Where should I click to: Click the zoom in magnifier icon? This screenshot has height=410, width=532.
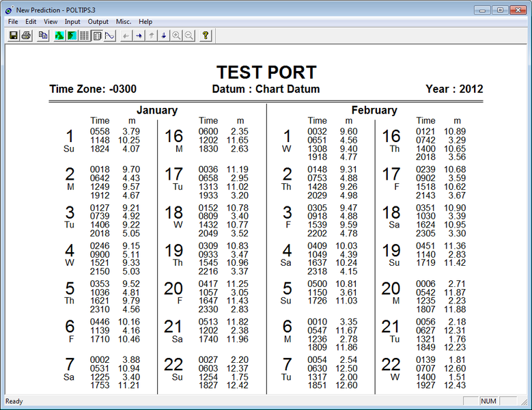(x=176, y=36)
